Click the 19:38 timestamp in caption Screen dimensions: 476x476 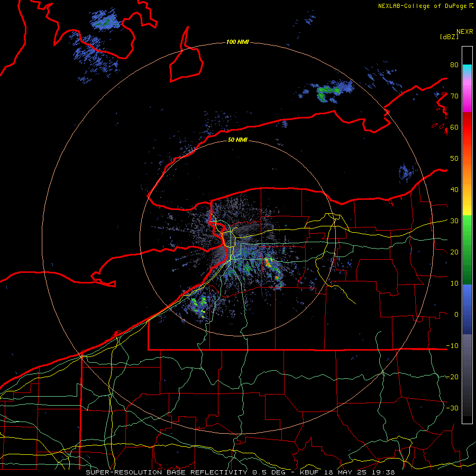[x=385, y=472]
